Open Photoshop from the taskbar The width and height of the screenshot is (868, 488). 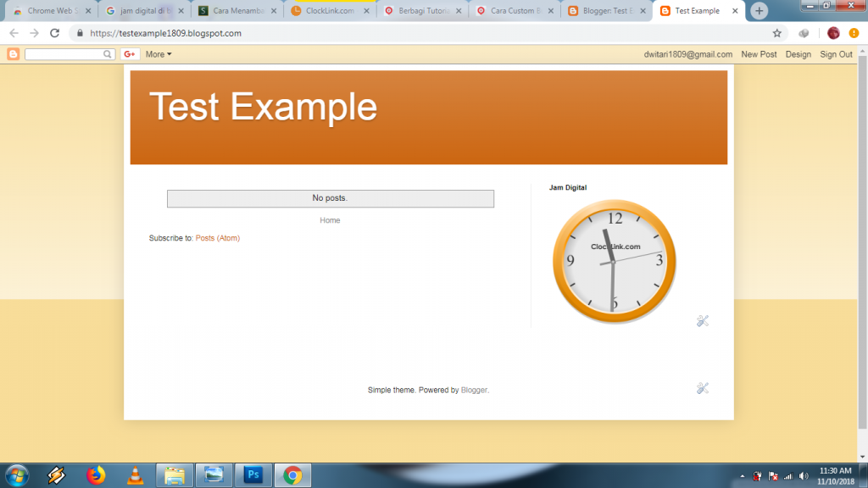pos(253,475)
